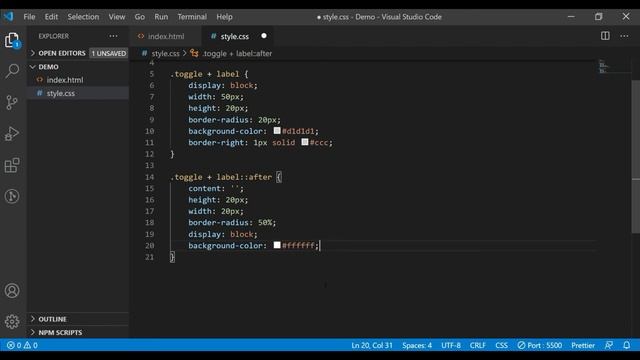Click the editor vertical scrollbar

click(636, 157)
